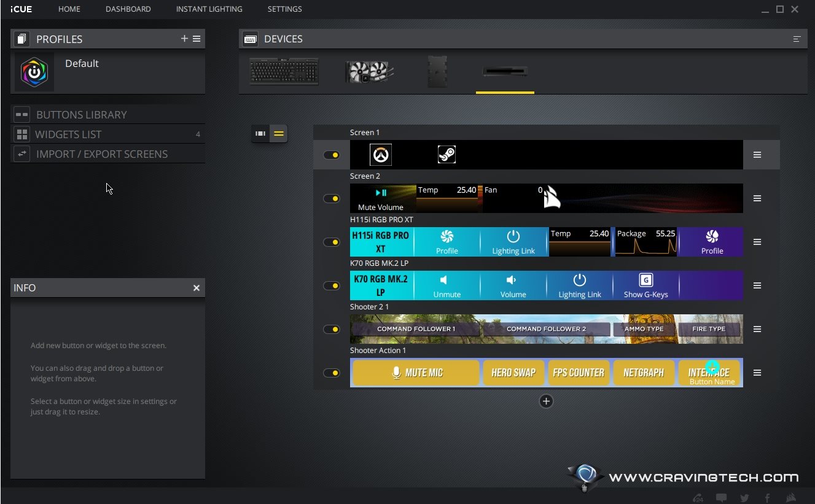Click the Netgraph button
This screenshot has height=504, width=815.
point(644,373)
